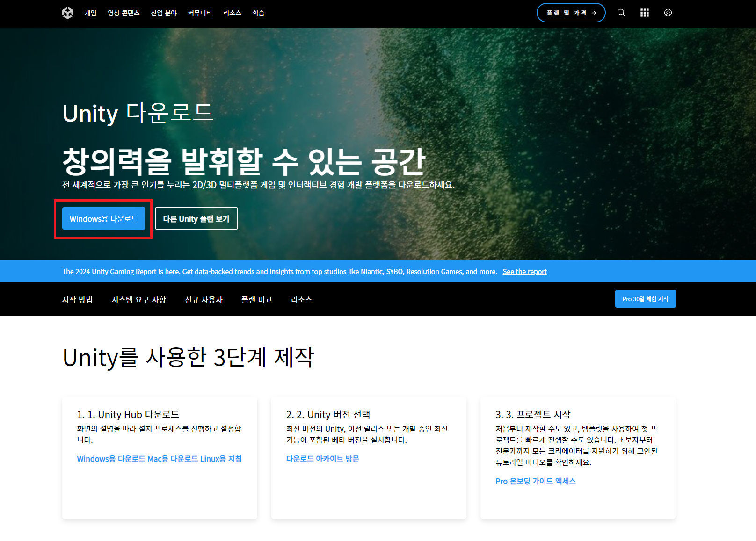Click the Linux용 지침 link
The image size is (756, 541).
(x=221, y=459)
